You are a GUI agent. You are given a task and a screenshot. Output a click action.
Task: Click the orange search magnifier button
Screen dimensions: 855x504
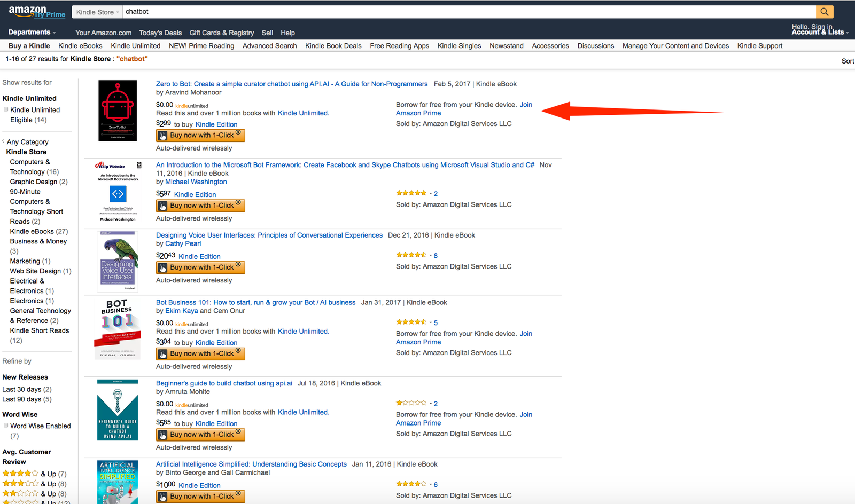(825, 12)
